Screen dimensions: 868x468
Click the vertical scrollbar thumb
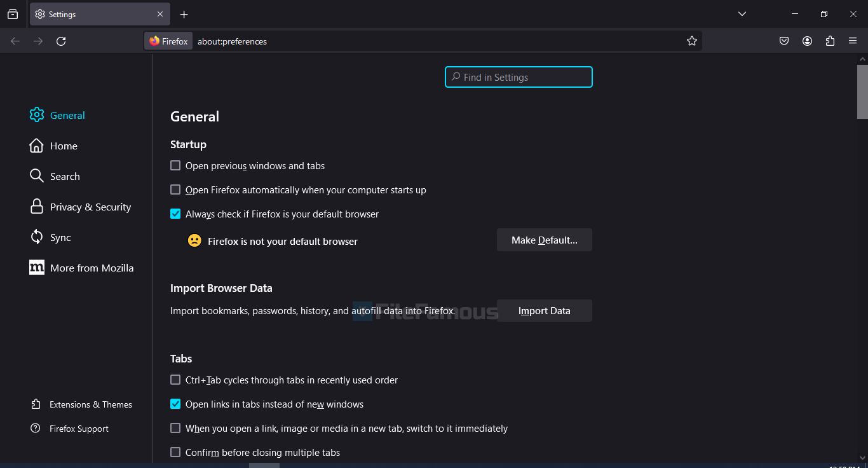pos(862,91)
